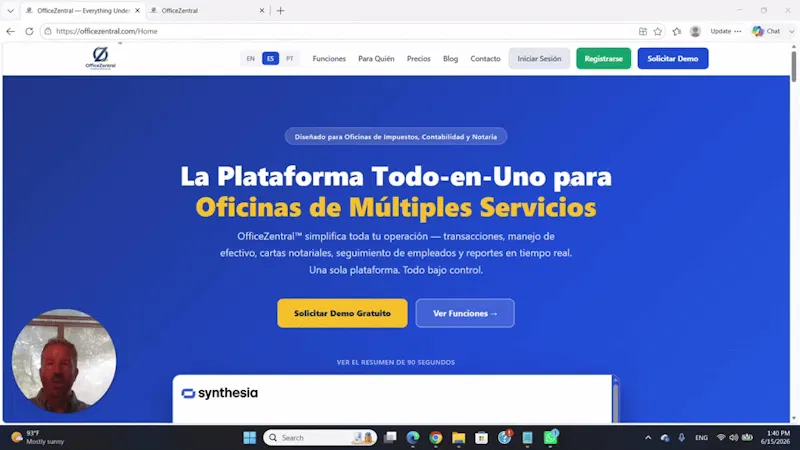Click the site info lock icon
This screenshot has height=450, width=800.
48,31
